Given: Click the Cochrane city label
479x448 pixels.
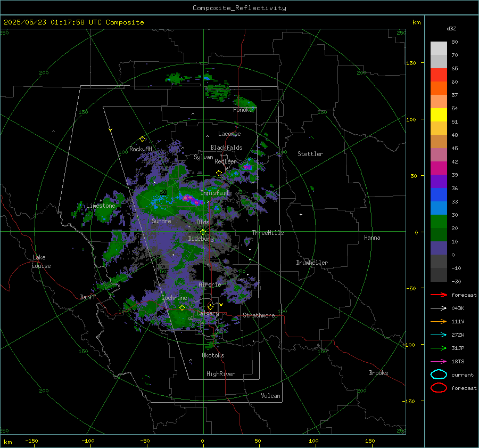Looking at the screenshot, I should click(x=174, y=298).
